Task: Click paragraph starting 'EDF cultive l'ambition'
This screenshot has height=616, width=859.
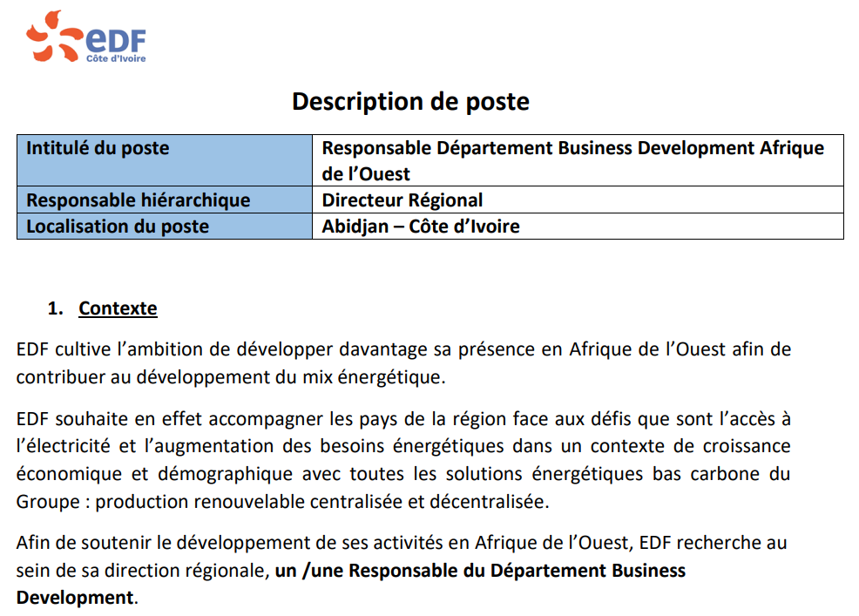Action: pos(403,362)
